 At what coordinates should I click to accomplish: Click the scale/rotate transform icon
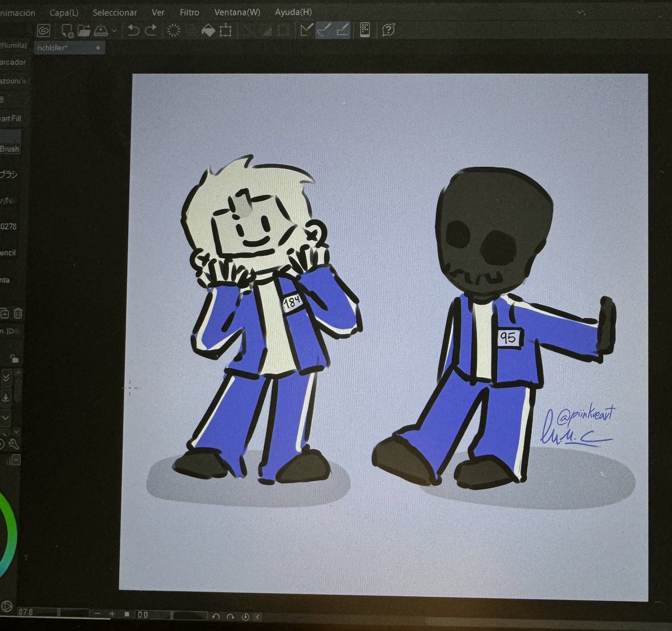[x=226, y=31]
